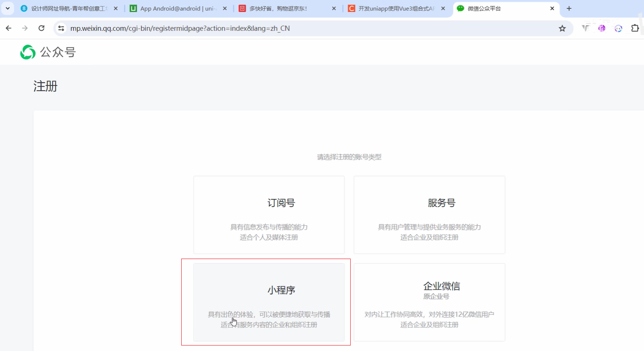Click the 注册 page heading
This screenshot has width=644, height=351.
click(46, 86)
